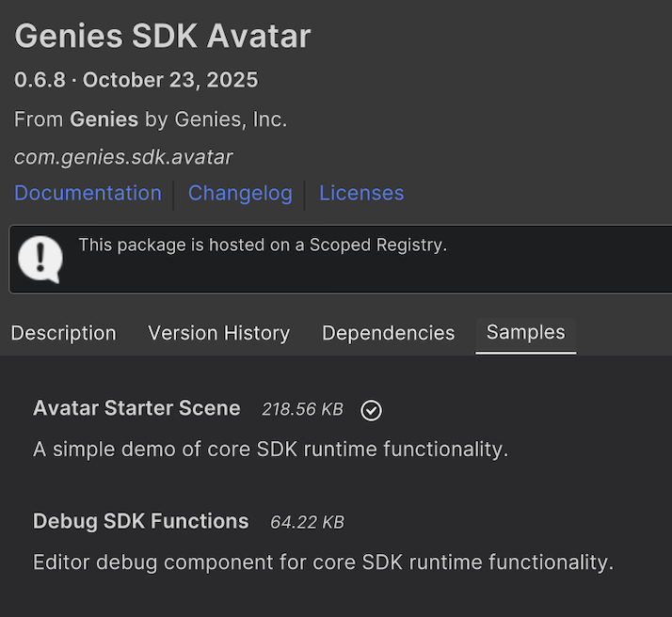The image size is (672, 617).
Task: Click the 218.56 KB sample size label
Action: tap(302, 409)
